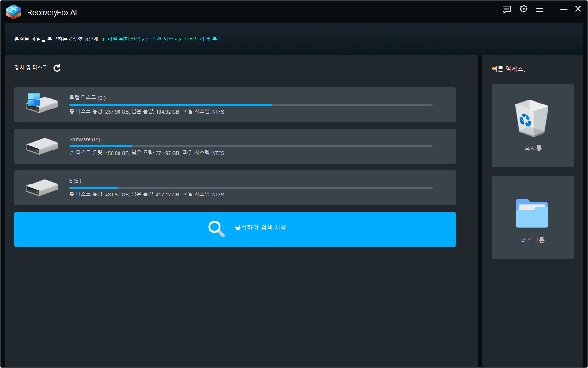Open the hamburger menu in title bar
This screenshot has height=368, width=588.
(x=539, y=9)
